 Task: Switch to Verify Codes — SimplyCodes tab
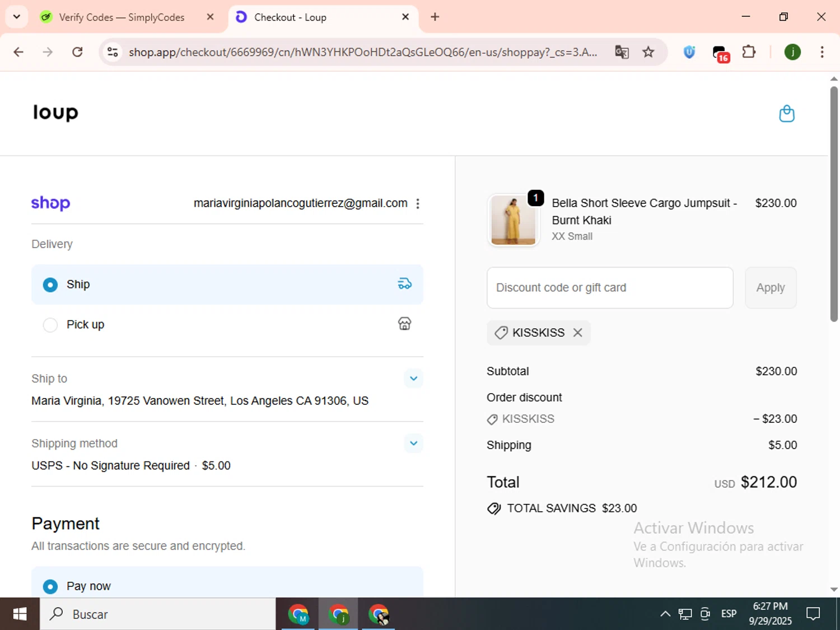click(122, 17)
